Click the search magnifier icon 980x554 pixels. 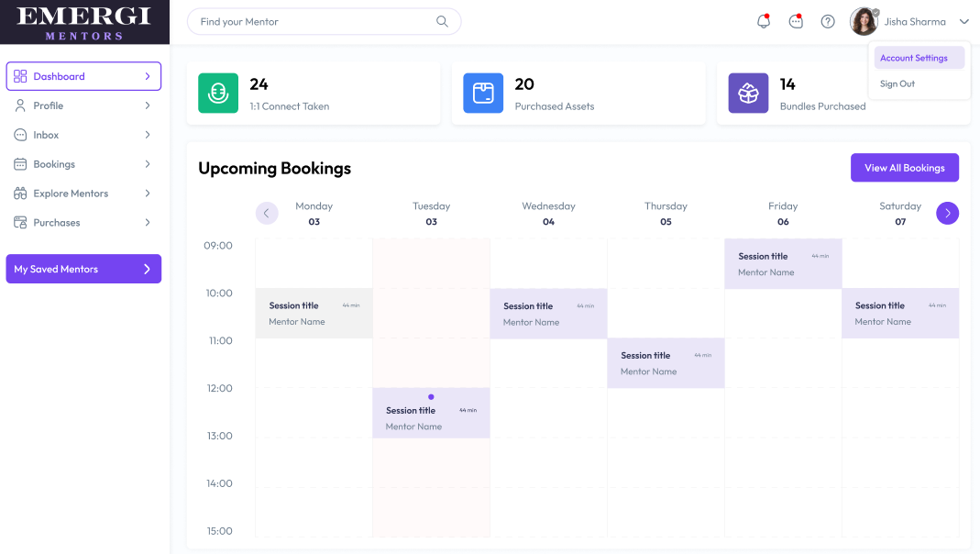coord(442,21)
